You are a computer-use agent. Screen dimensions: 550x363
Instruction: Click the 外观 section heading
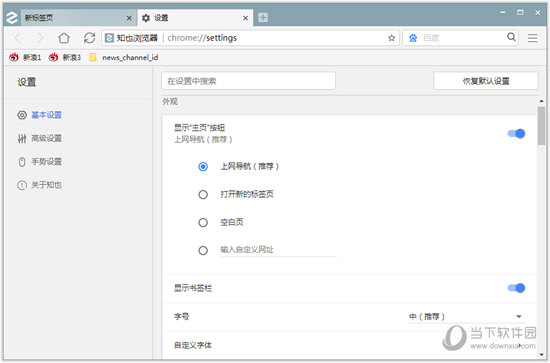(170, 102)
